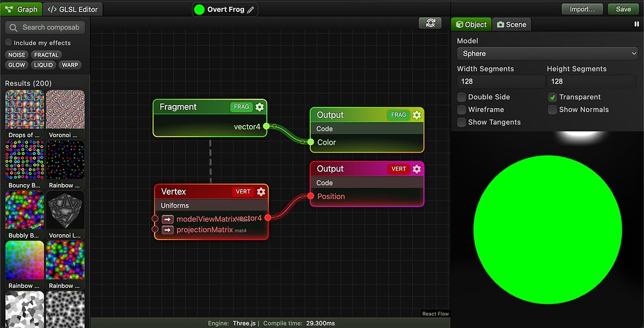This screenshot has width=644, height=328.
Task: Click the Search composables input field
Action: [45, 28]
